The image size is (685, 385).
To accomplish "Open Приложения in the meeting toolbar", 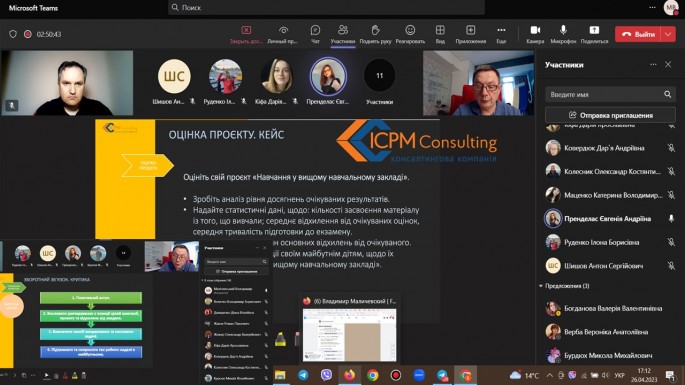I will point(471,34).
